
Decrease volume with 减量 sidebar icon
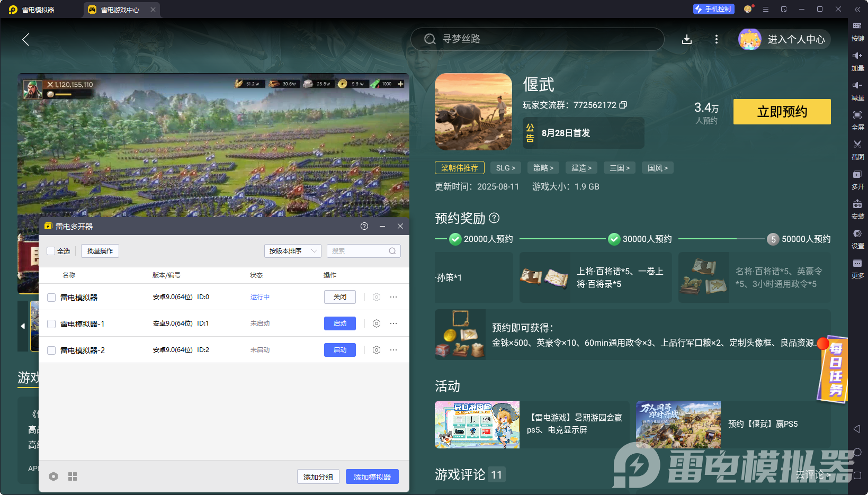(x=857, y=91)
